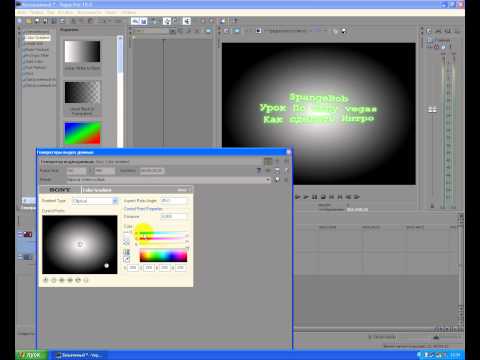Click the Play button under the preview
This screenshot has width=480, height=360.
point(306,197)
